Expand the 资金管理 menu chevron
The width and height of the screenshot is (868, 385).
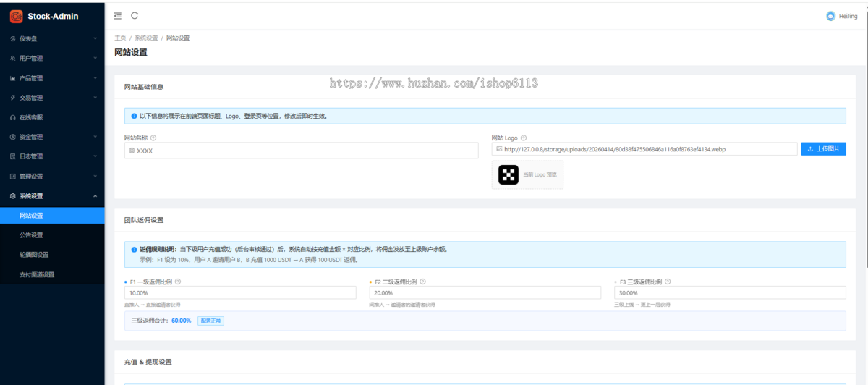pyautogui.click(x=95, y=137)
